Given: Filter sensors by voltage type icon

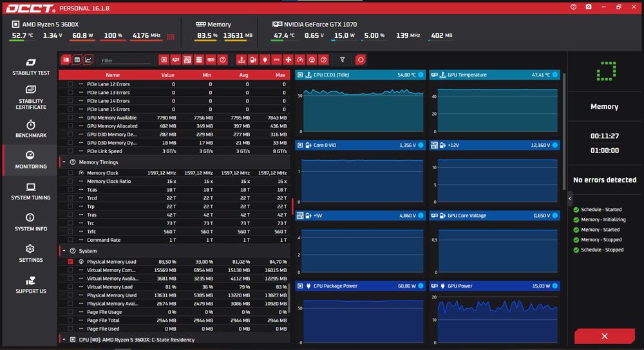Looking at the screenshot, I should (253, 60).
